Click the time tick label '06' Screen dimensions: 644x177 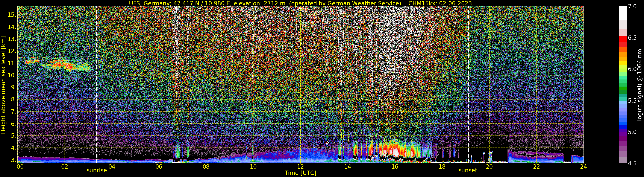tap(159, 166)
